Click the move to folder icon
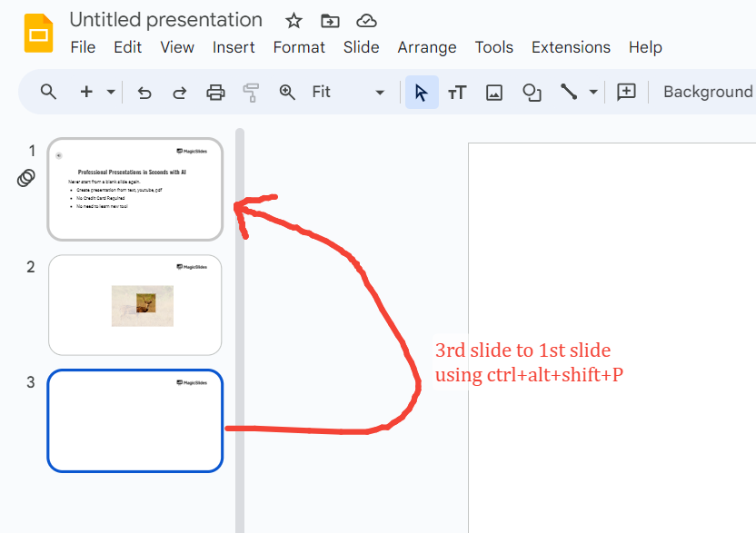Viewport: 756px width, 533px height. click(x=330, y=21)
